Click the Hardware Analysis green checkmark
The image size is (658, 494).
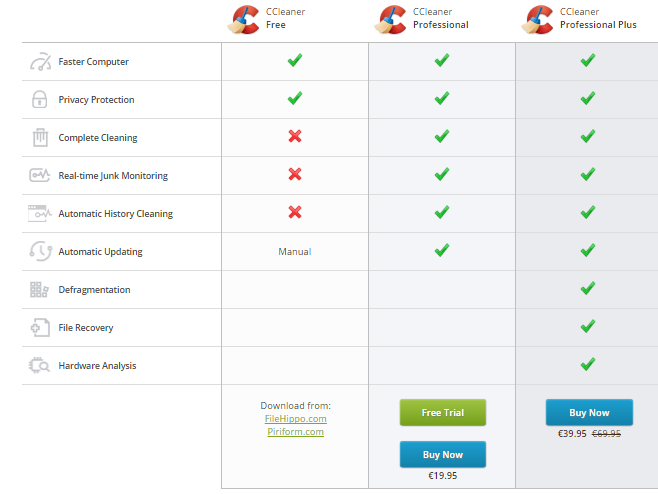click(588, 364)
